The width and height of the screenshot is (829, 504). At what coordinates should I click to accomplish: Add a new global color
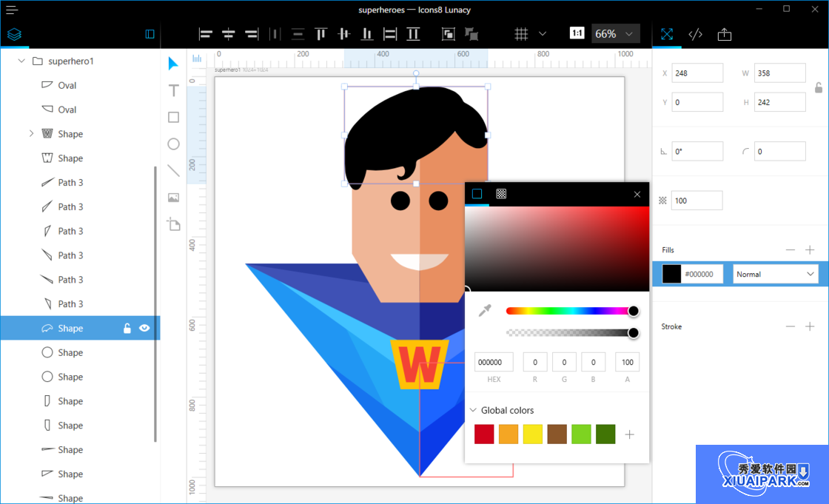(629, 434)
